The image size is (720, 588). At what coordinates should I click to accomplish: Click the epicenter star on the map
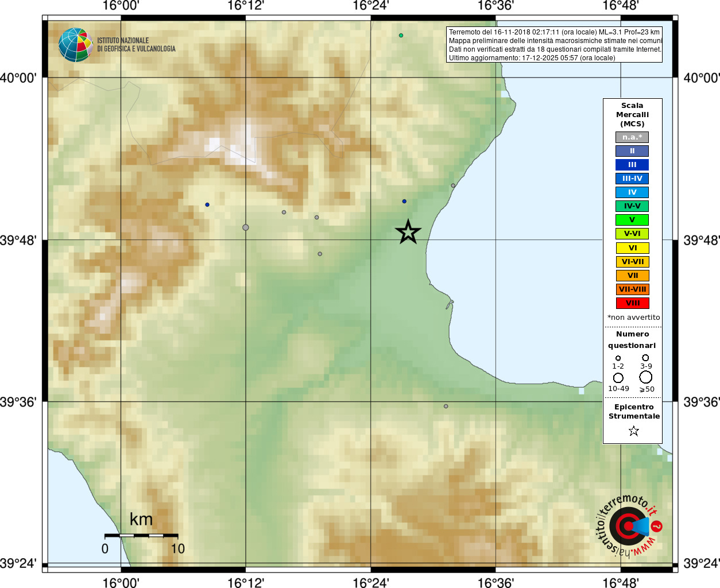408,232
